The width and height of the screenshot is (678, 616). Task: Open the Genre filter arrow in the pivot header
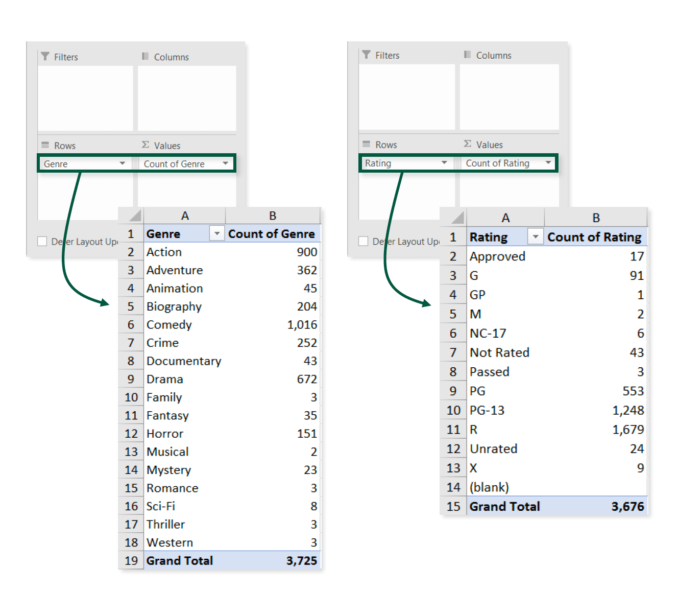click(x=216, y=233)
